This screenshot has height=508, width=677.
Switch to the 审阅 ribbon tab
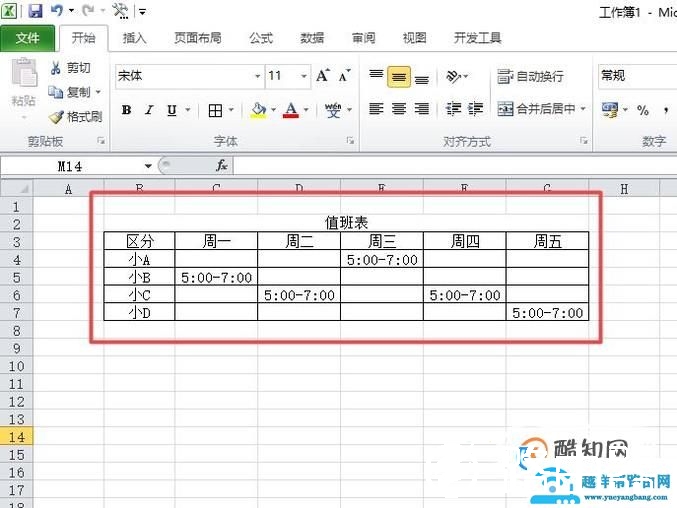coord(364,38)
